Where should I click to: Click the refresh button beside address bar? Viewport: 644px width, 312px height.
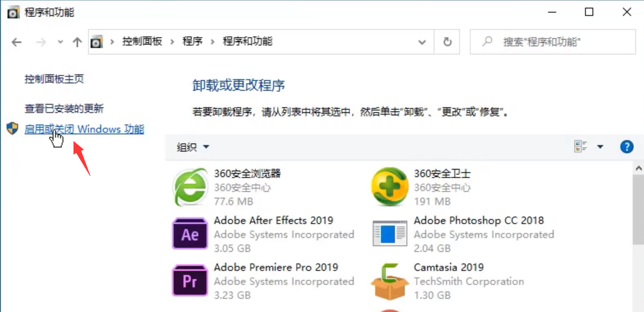(448, 42)
